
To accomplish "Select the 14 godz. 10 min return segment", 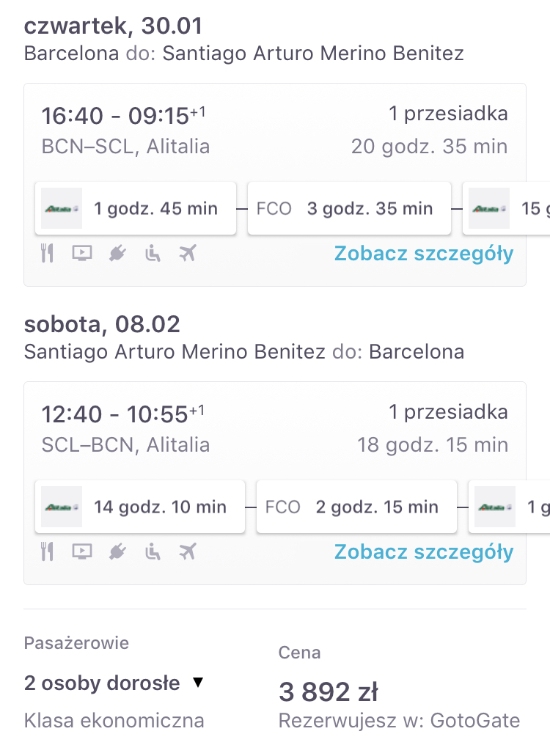I will pos(140,507).
